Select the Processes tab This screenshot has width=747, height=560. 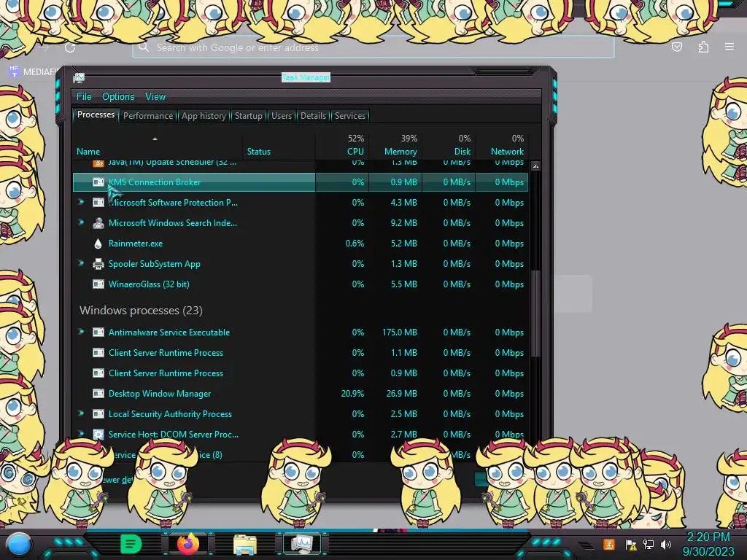(96, 114)
